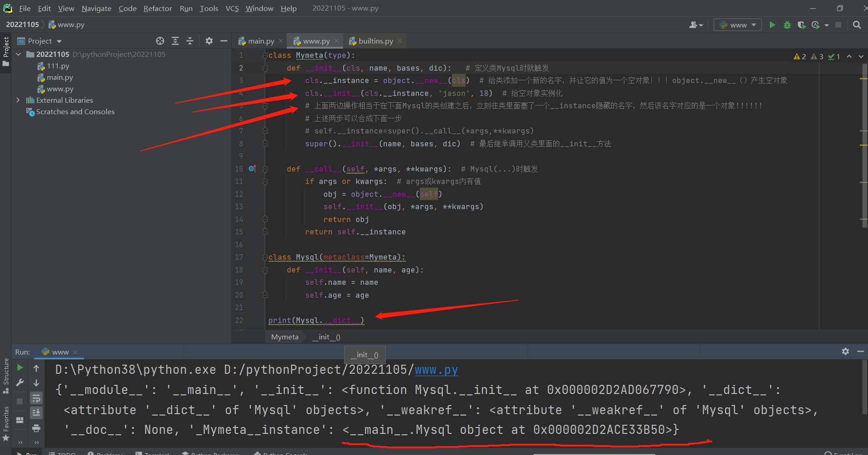The width and height of the screenshot is (868, 455).
Task: Click __init__() in the editor breadcrumb
Action: 326,337
